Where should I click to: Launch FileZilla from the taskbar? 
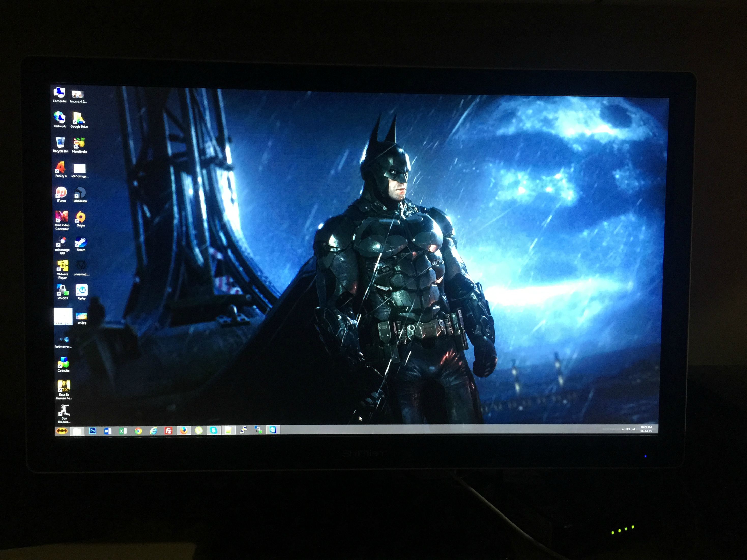(x=169, y=431)
